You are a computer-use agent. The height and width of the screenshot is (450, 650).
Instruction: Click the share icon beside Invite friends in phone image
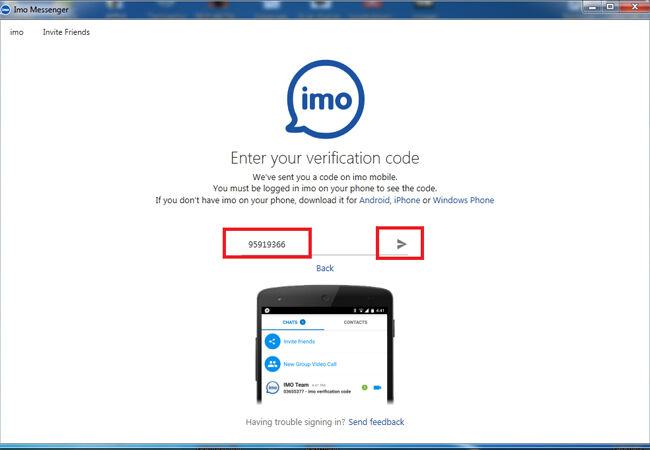(x=272, y=341)
